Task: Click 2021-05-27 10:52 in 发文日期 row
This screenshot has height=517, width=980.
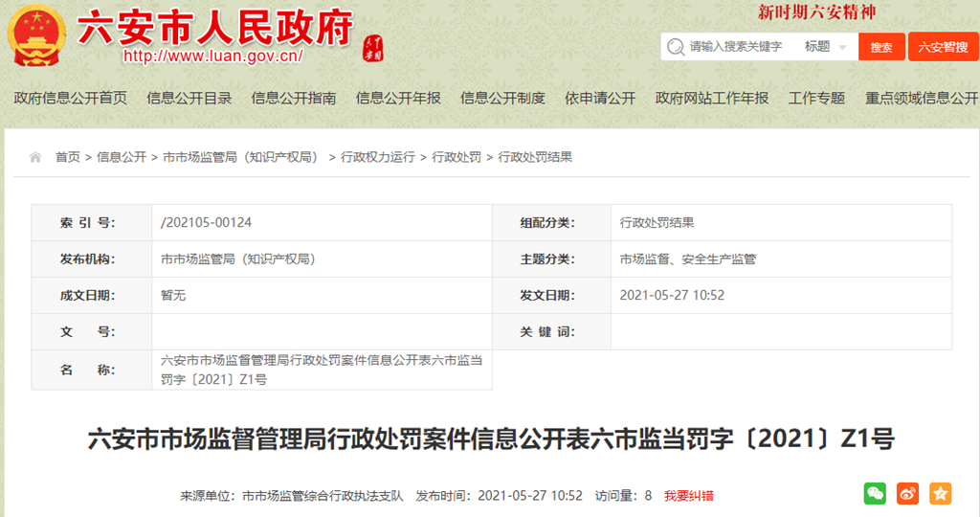Action: [672, 295]
